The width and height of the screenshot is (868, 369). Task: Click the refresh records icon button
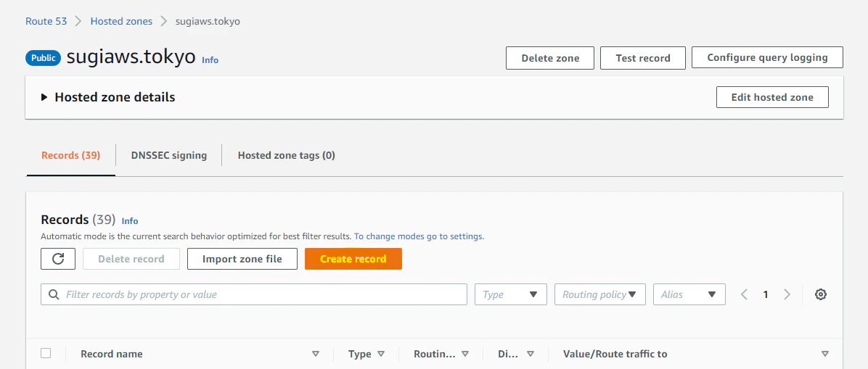[58, 259]
